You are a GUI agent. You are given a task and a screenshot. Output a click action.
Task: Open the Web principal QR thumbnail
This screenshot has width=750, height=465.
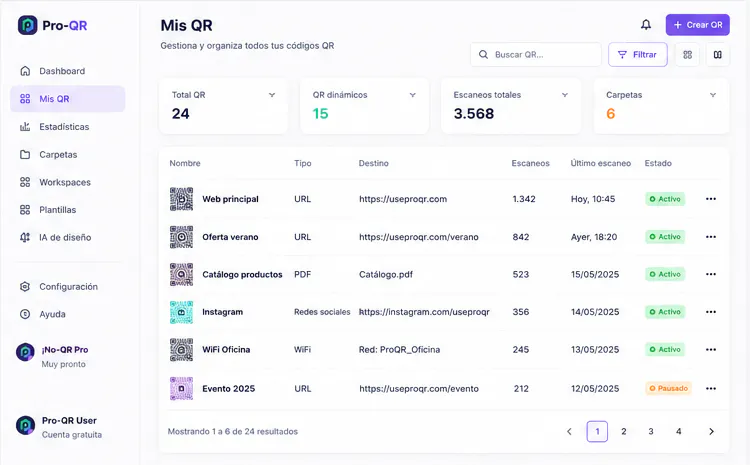[181, 199]
